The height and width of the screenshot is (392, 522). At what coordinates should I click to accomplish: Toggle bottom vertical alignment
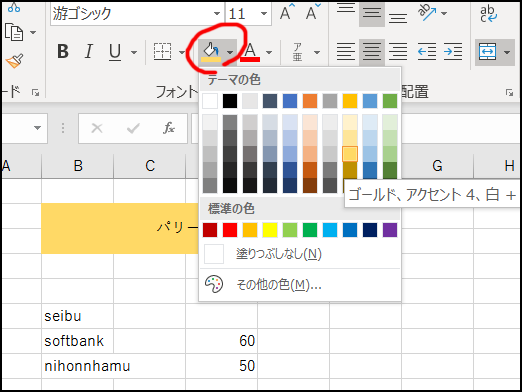398,17
